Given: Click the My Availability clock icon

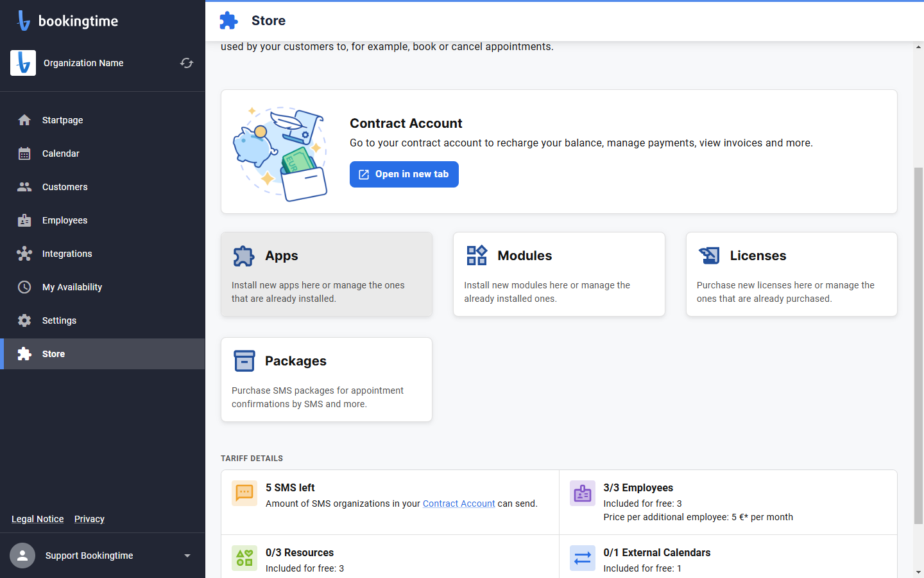Looking at the screenshot, I should [x=24, y=287].
